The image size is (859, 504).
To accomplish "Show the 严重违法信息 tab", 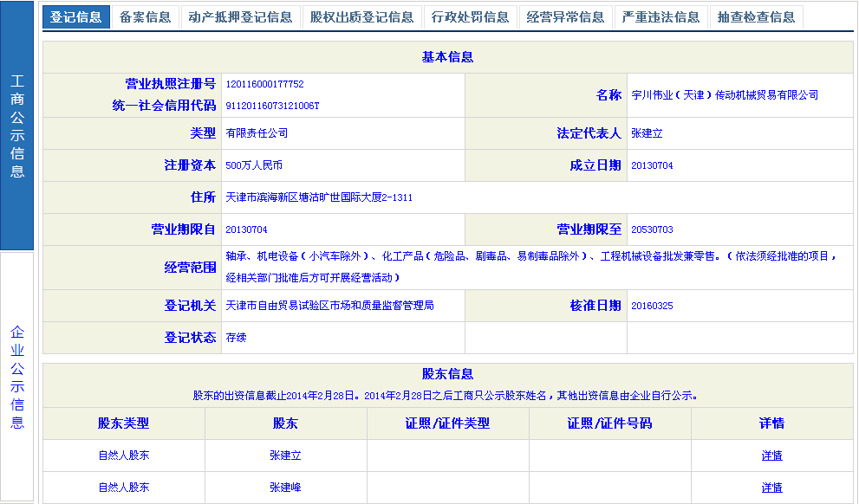I will click(x=661, y=16).
